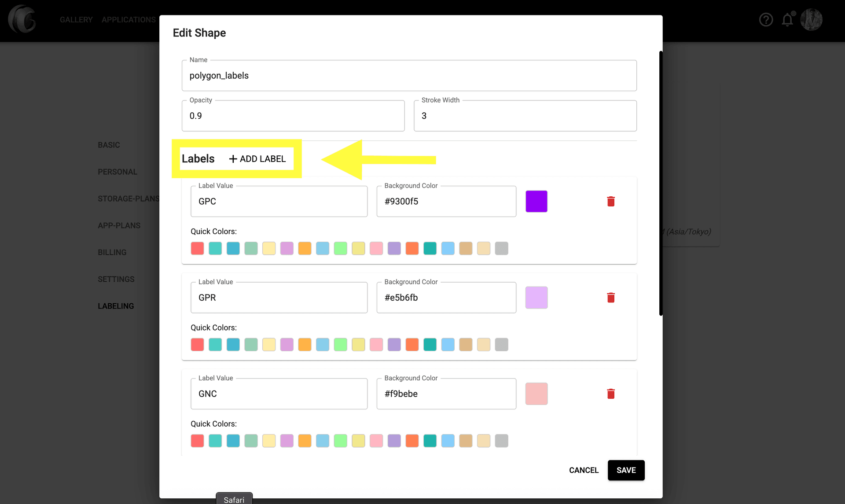Delete the GPC label entry
845x504 pixels.
click(611, 201)
